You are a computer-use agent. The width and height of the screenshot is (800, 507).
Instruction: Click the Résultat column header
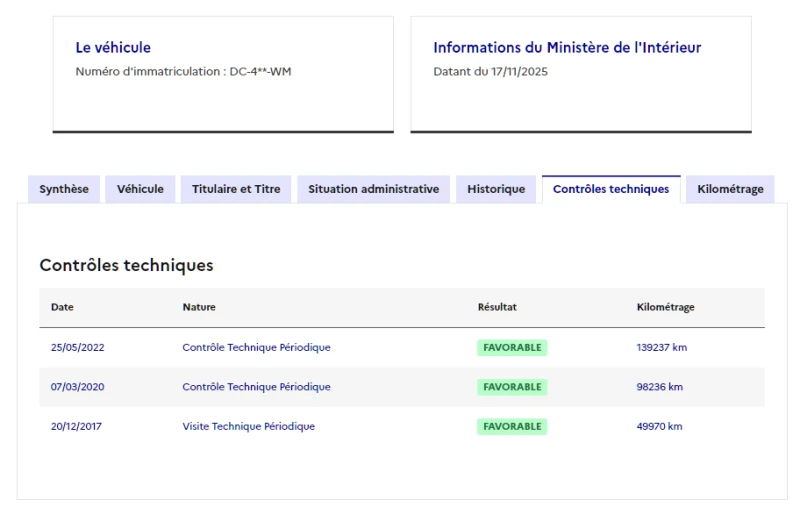(x=497, y=307)
